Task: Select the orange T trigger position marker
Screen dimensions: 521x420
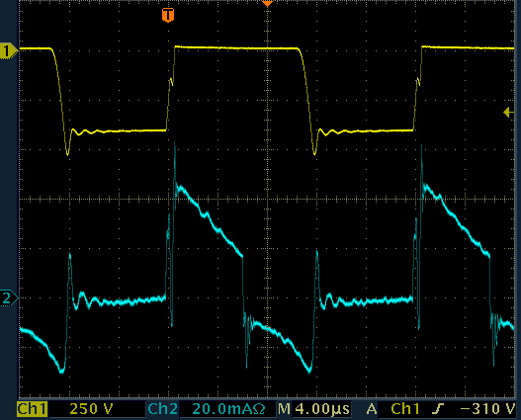Action: coord(168,15)
